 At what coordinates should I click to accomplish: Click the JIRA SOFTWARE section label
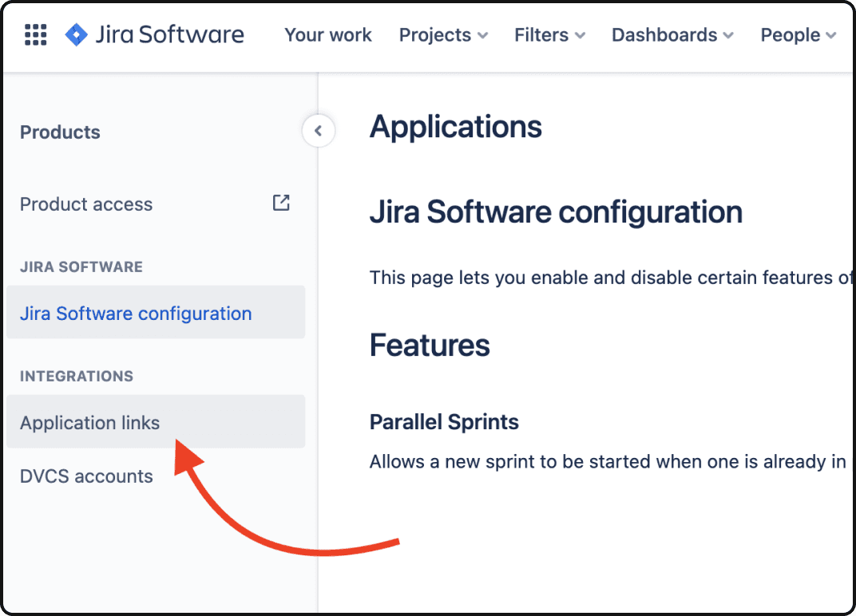point(81,267)
